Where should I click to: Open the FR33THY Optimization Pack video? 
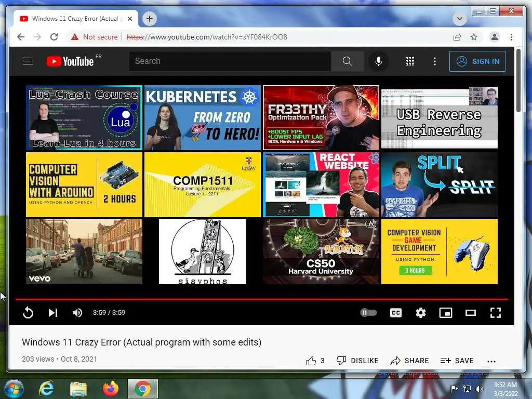321,118
